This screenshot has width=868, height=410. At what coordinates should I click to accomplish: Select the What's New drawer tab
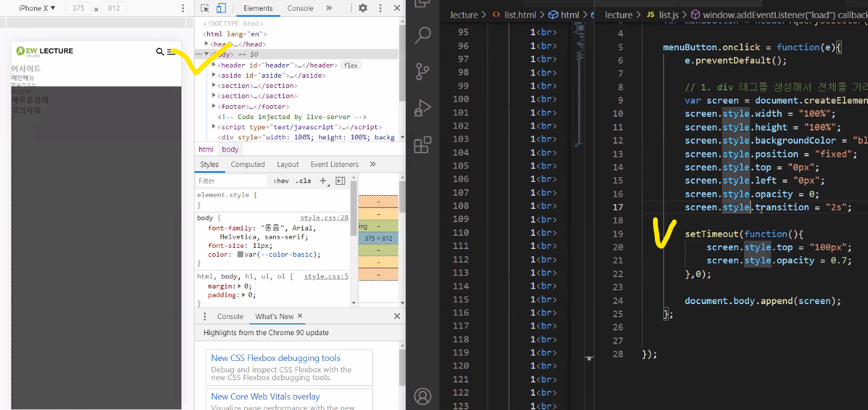pyautogui.click(x=274, y=317)
